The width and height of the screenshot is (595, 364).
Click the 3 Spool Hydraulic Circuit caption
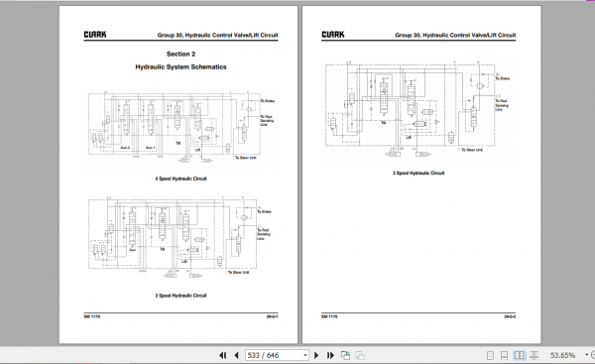(x=181, y=296)
